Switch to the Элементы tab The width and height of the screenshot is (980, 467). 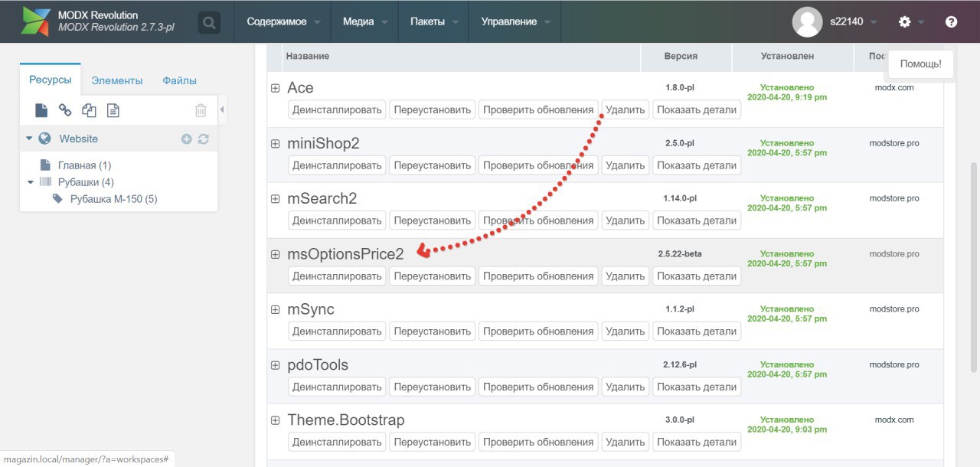click(116, 80)
